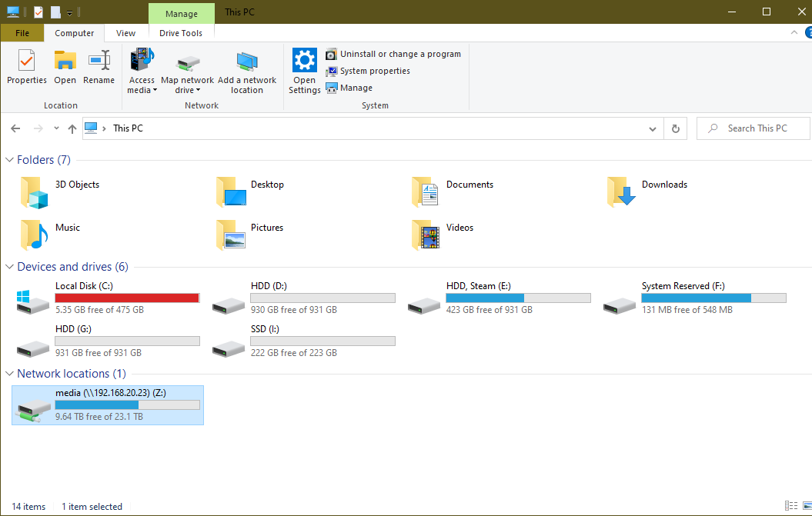Open Quick Access Toolbar customize dropdown

(69, 13)
